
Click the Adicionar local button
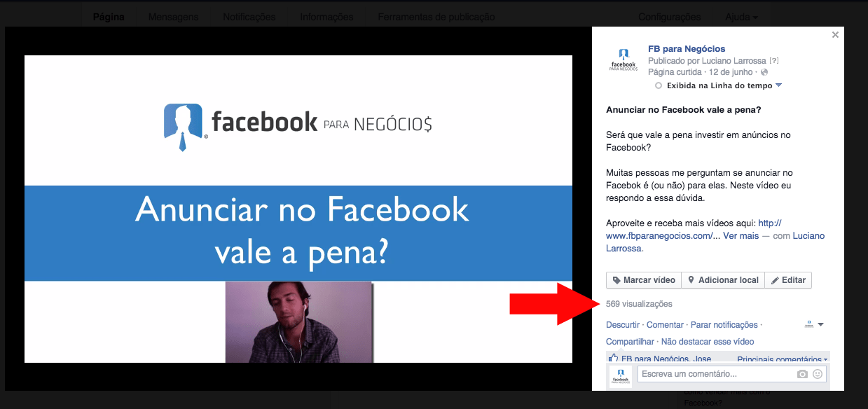(x=723, y=280)
